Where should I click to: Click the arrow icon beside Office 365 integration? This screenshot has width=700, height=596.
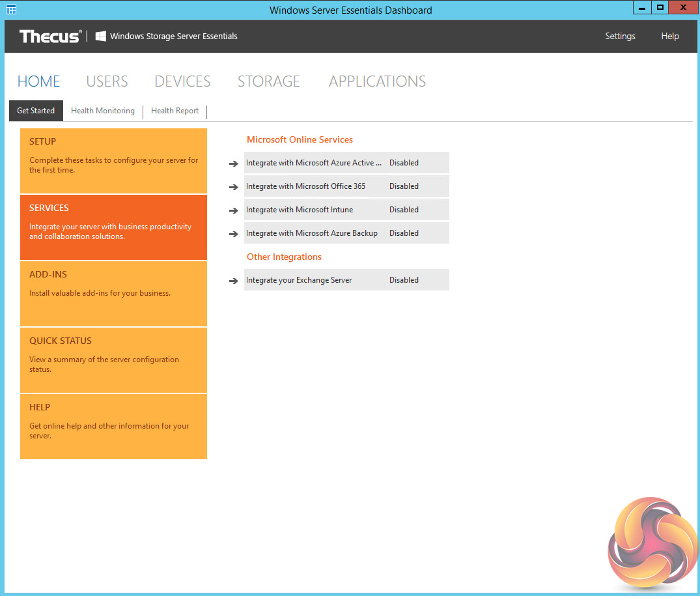point(234,187)
